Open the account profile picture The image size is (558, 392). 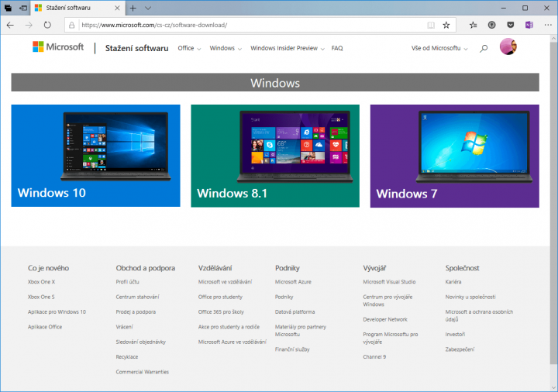508,46
